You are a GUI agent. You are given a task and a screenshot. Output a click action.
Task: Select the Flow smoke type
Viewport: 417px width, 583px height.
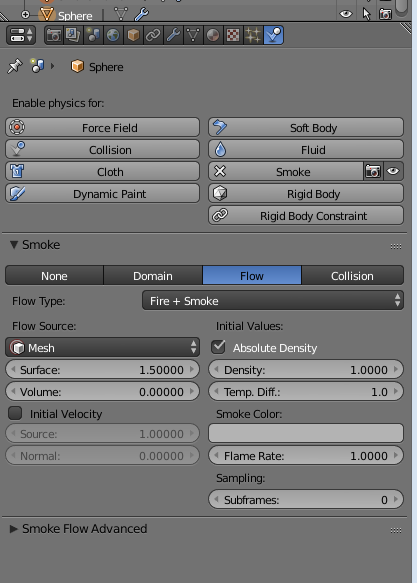pos(252,276)
